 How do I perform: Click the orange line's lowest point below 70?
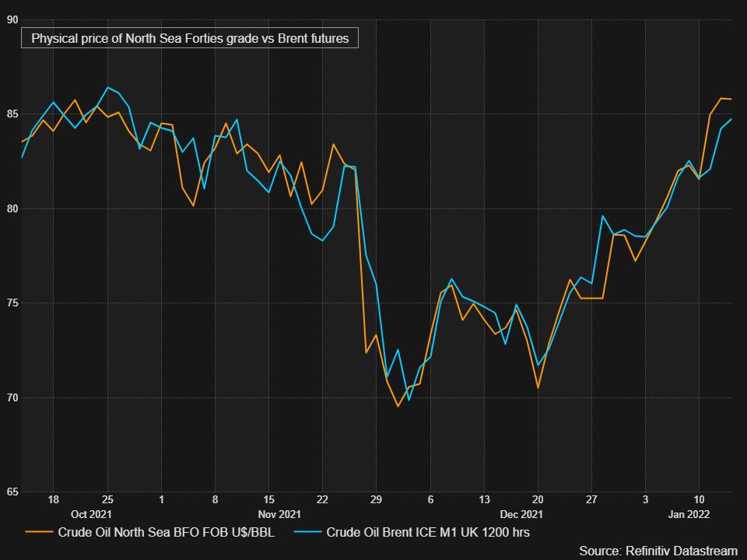coord(398,406)
